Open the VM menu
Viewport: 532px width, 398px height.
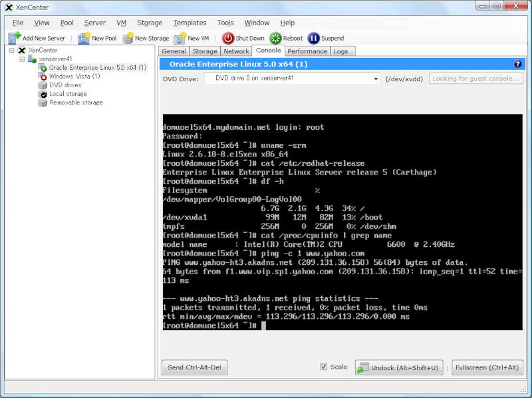pos(121,23)
